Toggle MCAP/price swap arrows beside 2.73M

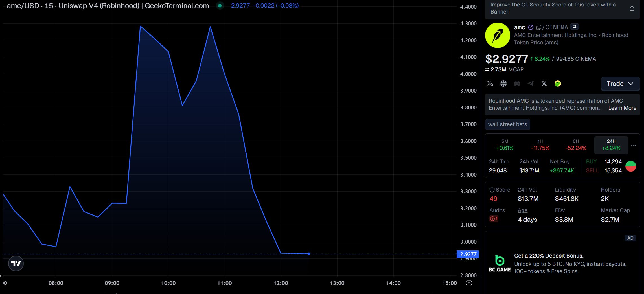(x=487, y=69)
